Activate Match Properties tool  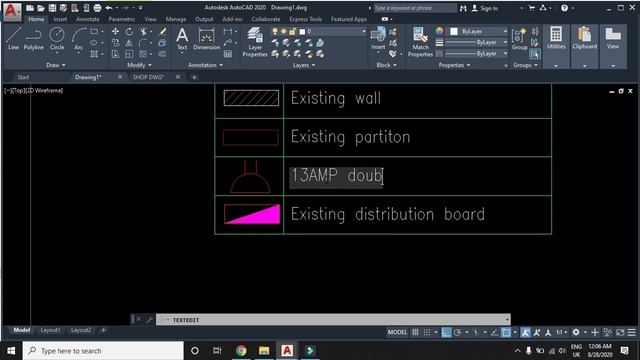(x=420, y=42)
